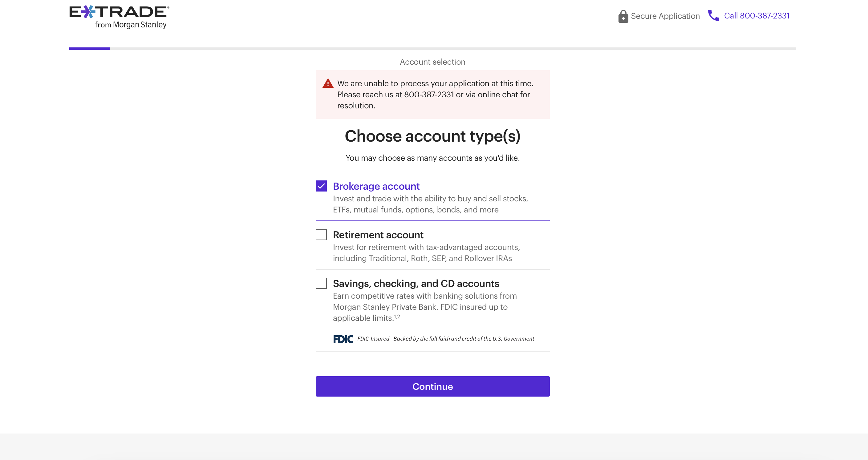
Task: Click the footnote 1,2 superscript
Action: pyautogui.click(x=397, y=317)
